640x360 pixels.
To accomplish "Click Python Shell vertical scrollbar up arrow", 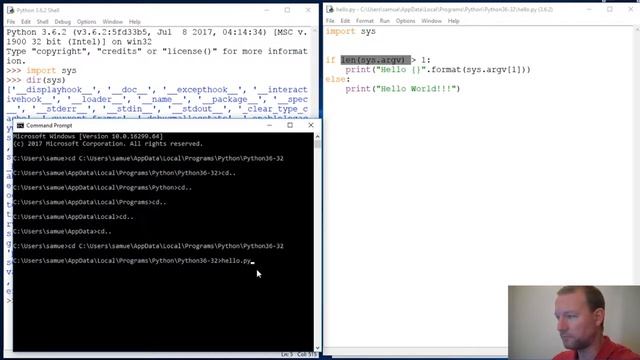I will [x=314, y=31].
